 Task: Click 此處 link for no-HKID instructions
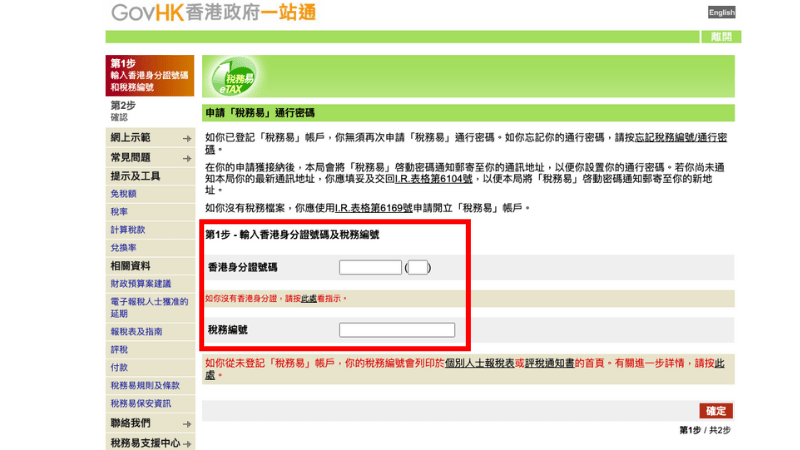[309, 299]
